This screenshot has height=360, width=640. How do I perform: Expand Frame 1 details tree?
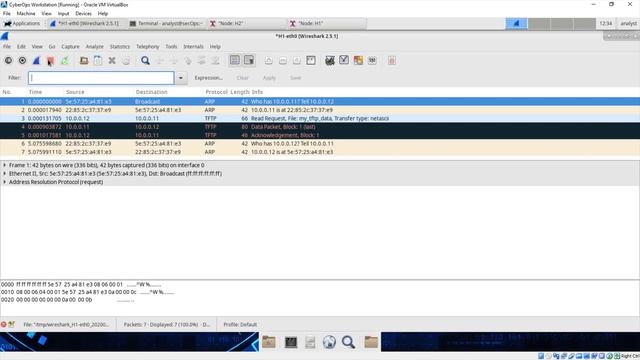[x=4, y=165]
